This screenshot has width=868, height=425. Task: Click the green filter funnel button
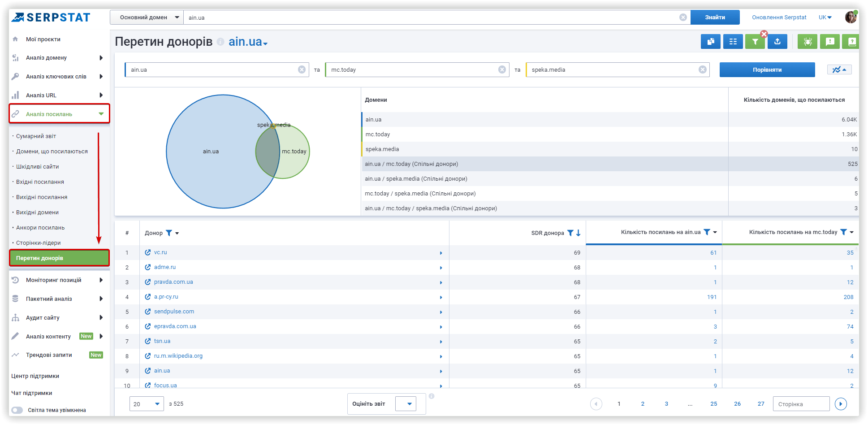(755, 42)
